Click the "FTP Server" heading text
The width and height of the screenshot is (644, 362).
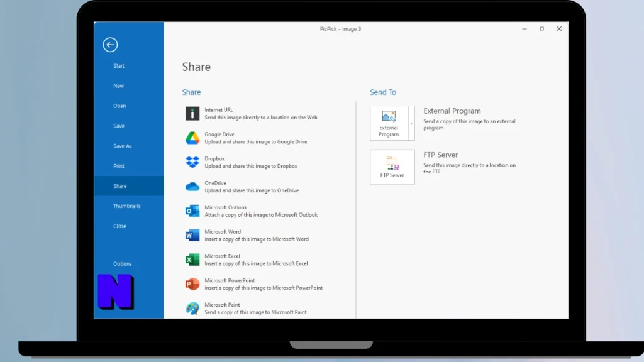(440, 155)
